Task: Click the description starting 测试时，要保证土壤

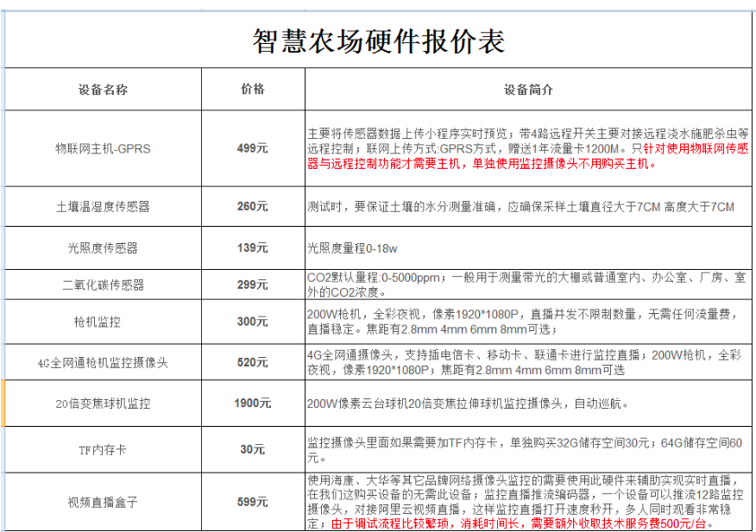Action: pyautogui.click(x=528, y=207)
